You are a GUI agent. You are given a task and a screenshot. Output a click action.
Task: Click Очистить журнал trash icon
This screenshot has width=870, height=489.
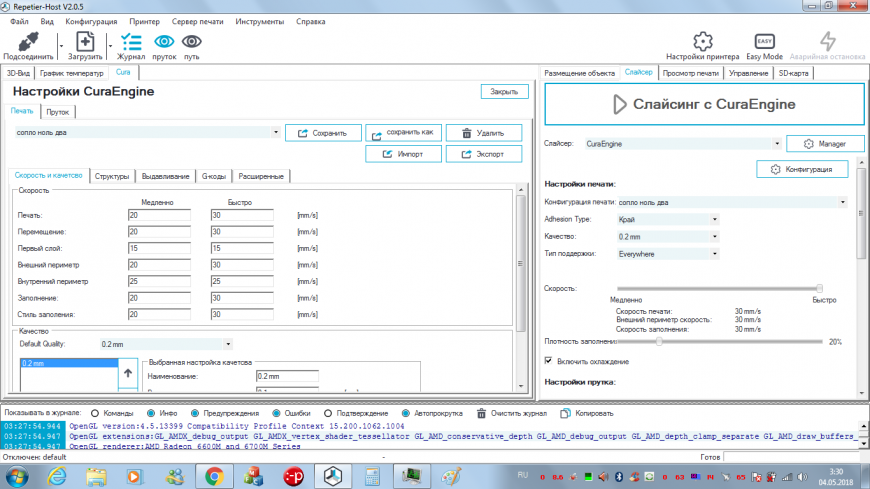[481, 414]
